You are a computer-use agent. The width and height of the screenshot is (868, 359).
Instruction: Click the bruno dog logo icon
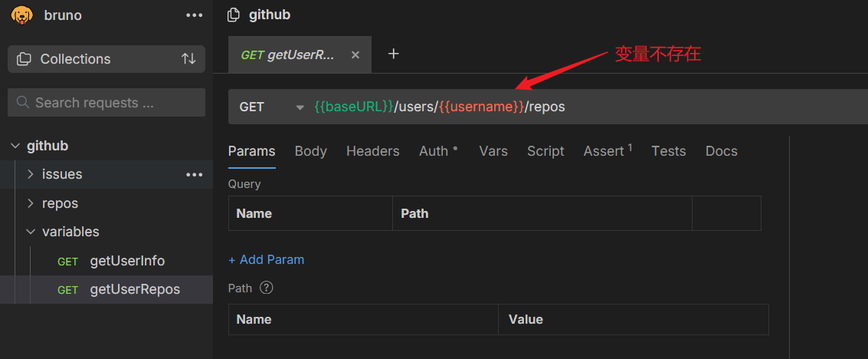pyautogui.click(x=21, y=15)
